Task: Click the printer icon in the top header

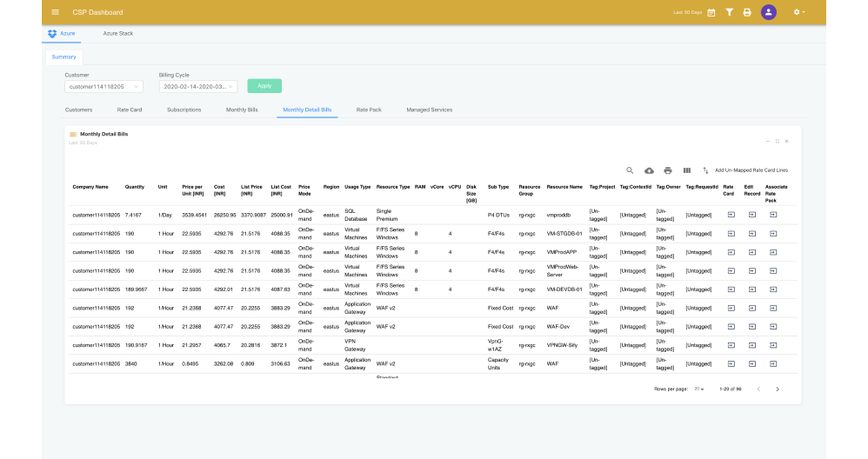Action: (x=747, y=12)
